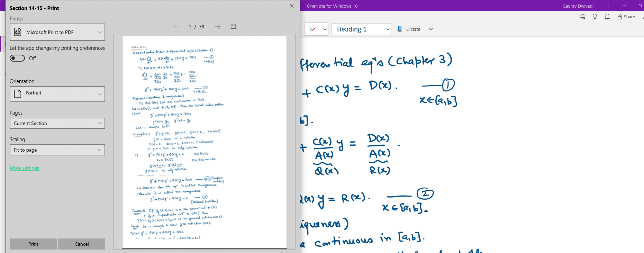644x253 pixels.
Task: Expand the Scaling dropdown set to Fit to page
Action: (x=57, y=150)
